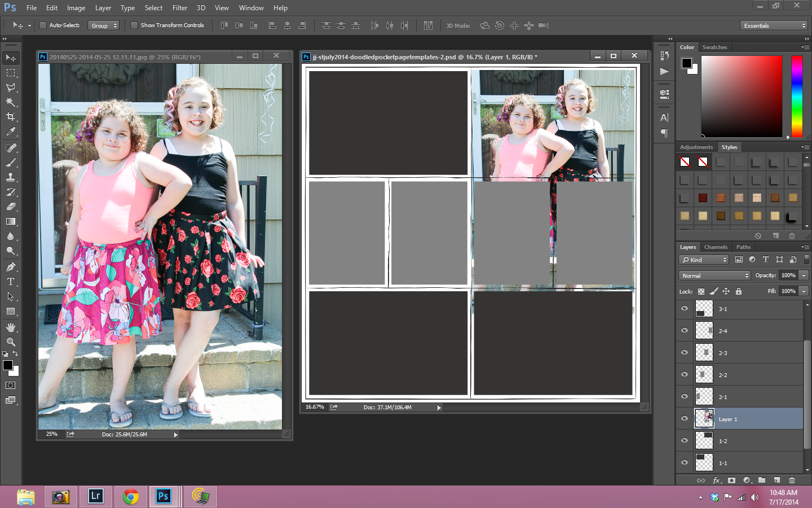Select the Horizontal Type tool
The width and height of the screenshot is (812, 508).
tap(11, 282)
